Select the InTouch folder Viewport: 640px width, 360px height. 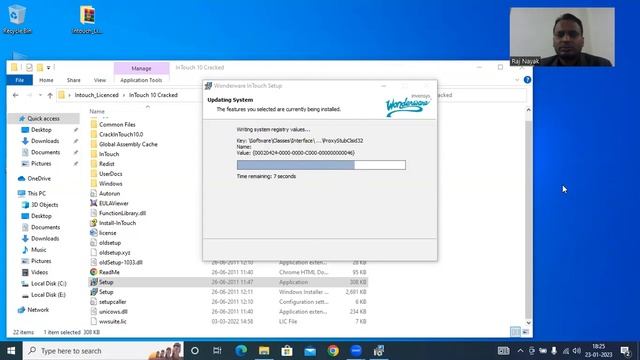109,154
